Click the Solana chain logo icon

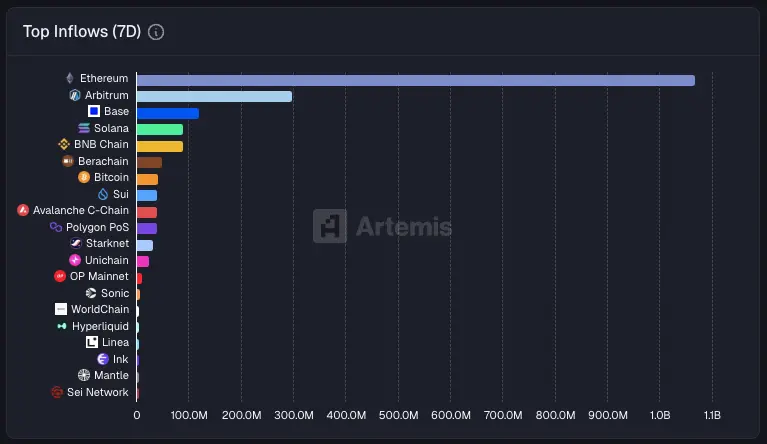84,128
